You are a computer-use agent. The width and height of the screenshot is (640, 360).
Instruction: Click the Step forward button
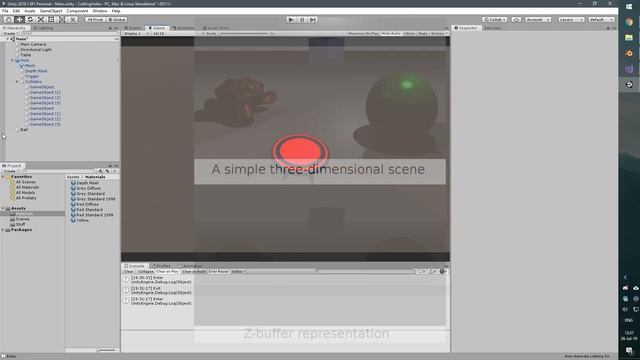(x=313, y=19)
